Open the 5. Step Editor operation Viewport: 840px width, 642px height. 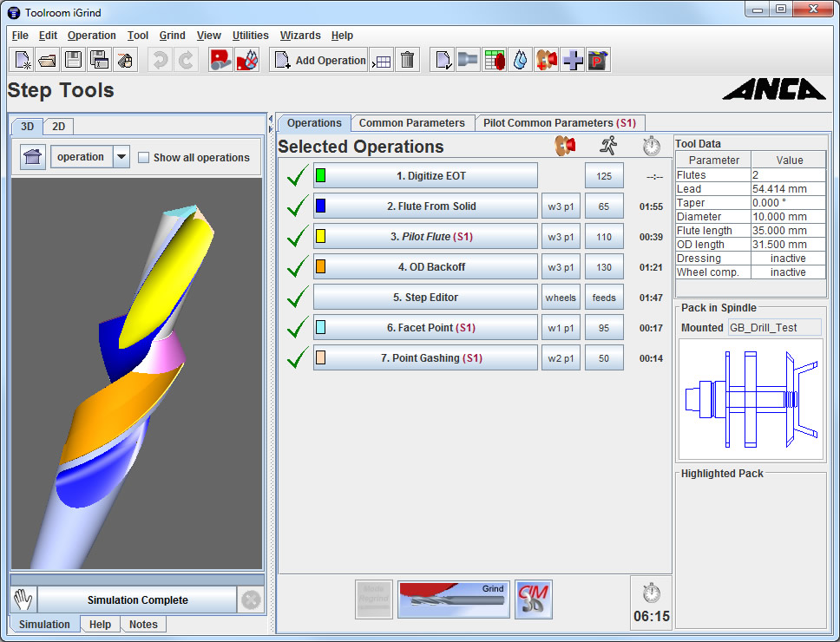point(425,298)
